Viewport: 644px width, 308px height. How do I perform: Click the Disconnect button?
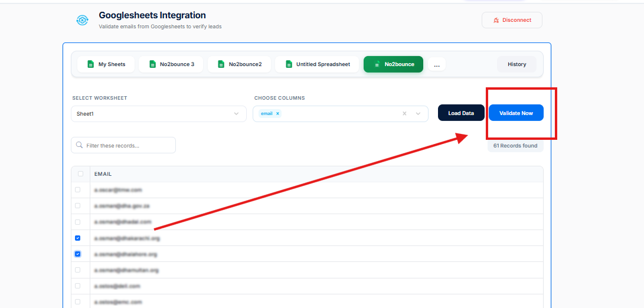512,20
